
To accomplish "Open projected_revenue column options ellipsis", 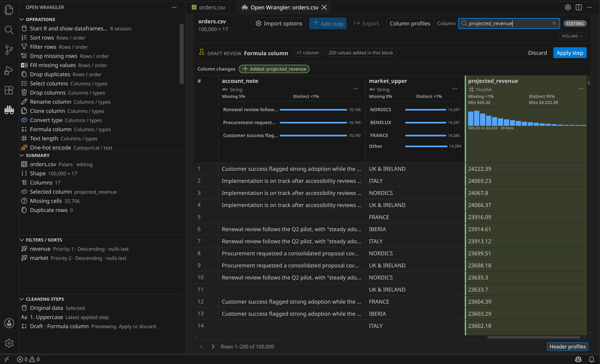I will click(581, 89).
